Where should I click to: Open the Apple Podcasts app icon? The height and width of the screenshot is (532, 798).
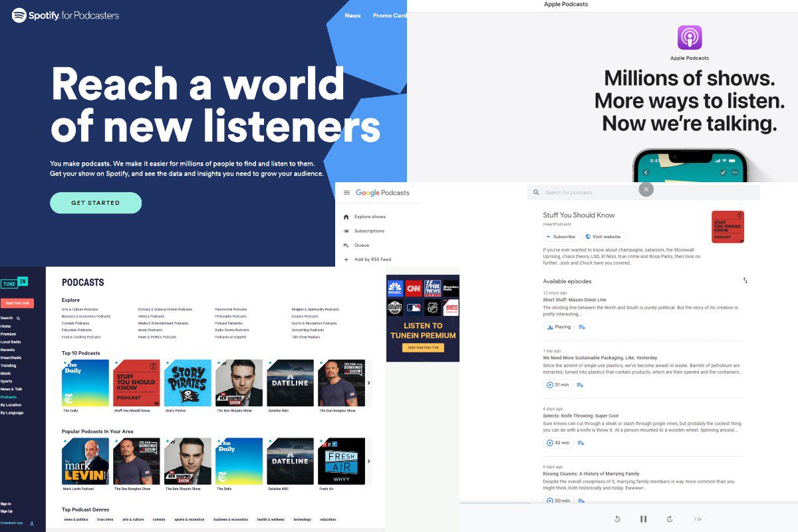(x=690, y=37)
